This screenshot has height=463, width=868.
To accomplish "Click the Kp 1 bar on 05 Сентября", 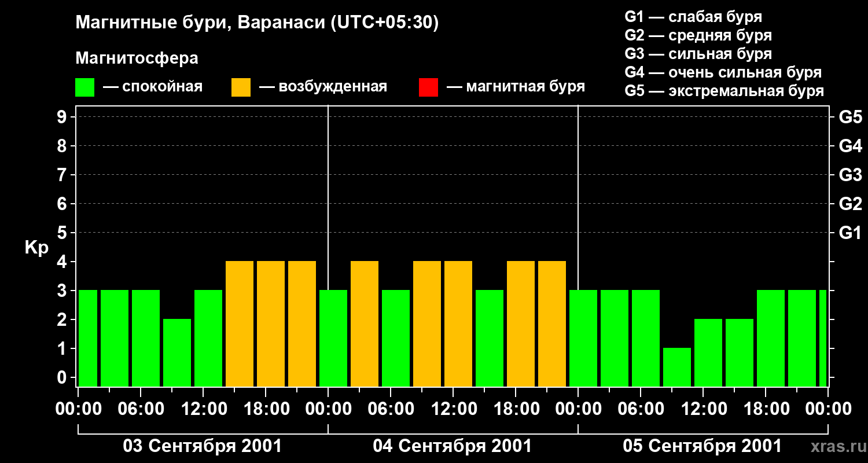I will [677, 367].
